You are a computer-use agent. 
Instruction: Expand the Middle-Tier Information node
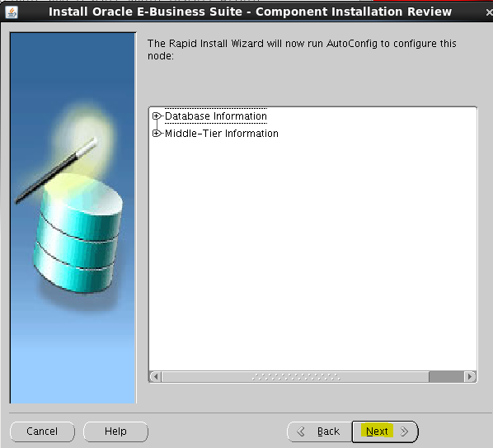[156, 134]
